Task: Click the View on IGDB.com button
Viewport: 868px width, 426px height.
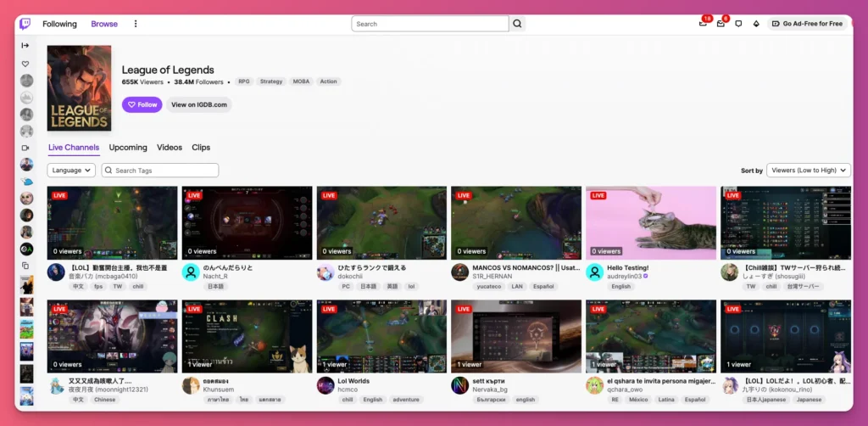Action: (x=199, y=104)
